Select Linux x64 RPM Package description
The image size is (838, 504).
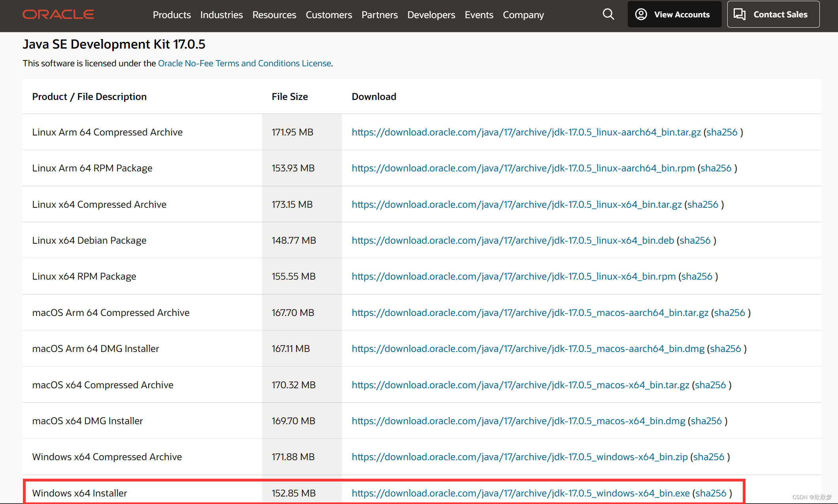pyautogui.click(x=84, y=276)
